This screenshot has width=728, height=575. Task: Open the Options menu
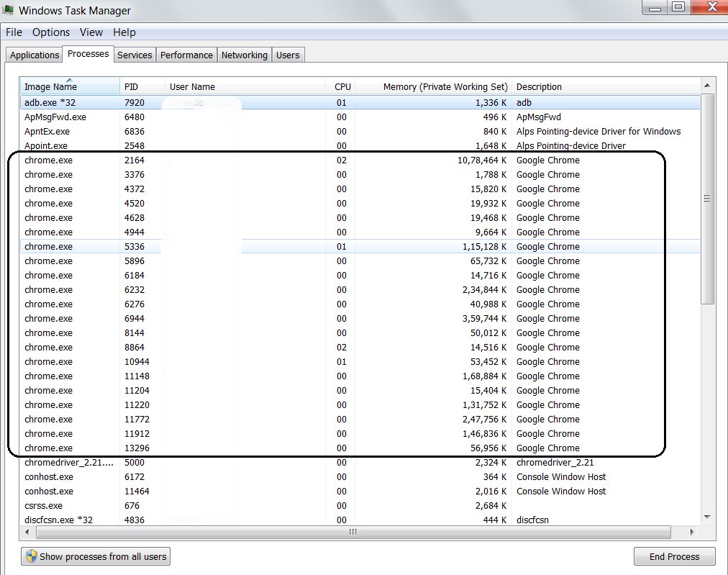coord(51,32)
